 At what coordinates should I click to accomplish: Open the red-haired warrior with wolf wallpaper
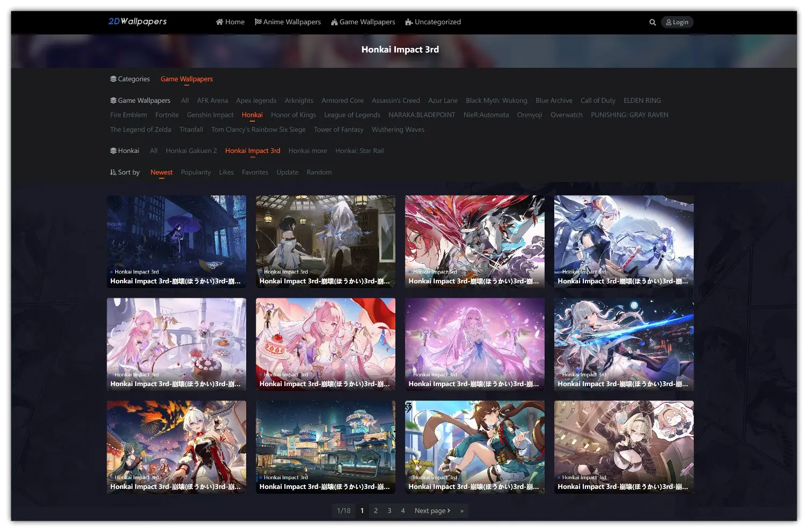pos(475,241)
